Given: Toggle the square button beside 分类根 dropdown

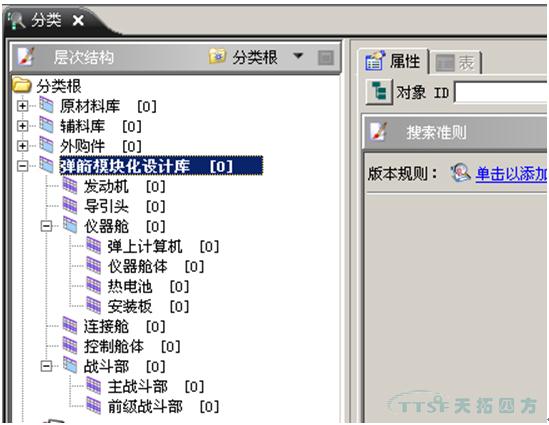Looking at the screenshot, I should tap(325, 57).
